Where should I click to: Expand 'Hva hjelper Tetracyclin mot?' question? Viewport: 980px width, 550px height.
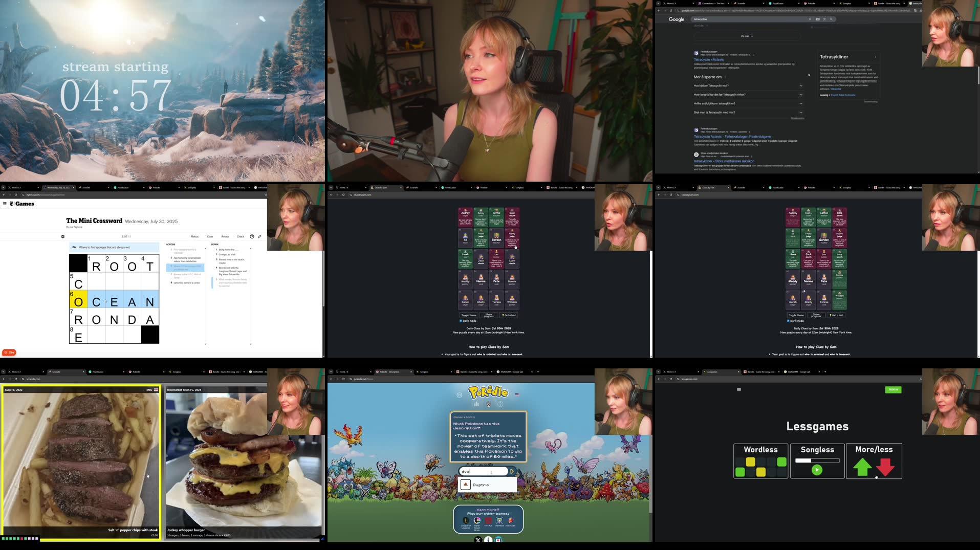(x=748, y=86)
